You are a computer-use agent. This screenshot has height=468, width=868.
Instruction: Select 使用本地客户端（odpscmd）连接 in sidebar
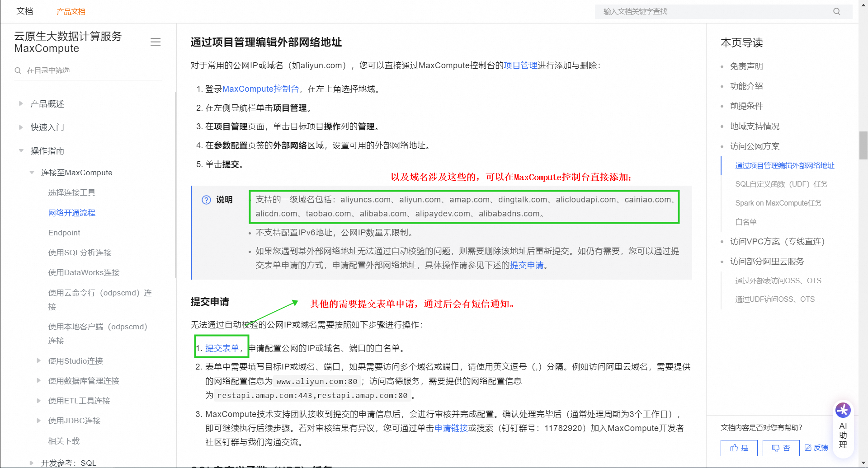pyautogui.click(x=98, y=333)
